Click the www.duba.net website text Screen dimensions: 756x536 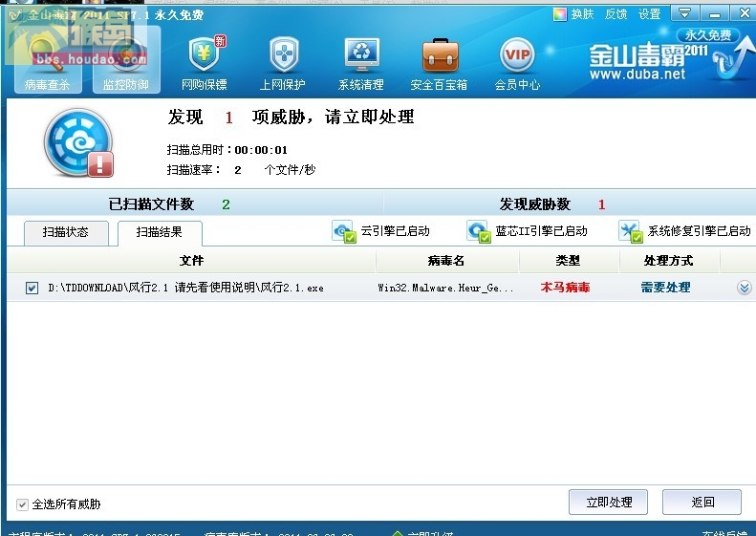[637, 75]
